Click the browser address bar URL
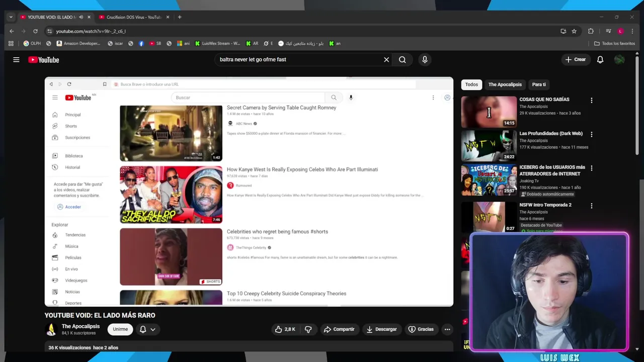644x362 pixels. tap(91, 31)
